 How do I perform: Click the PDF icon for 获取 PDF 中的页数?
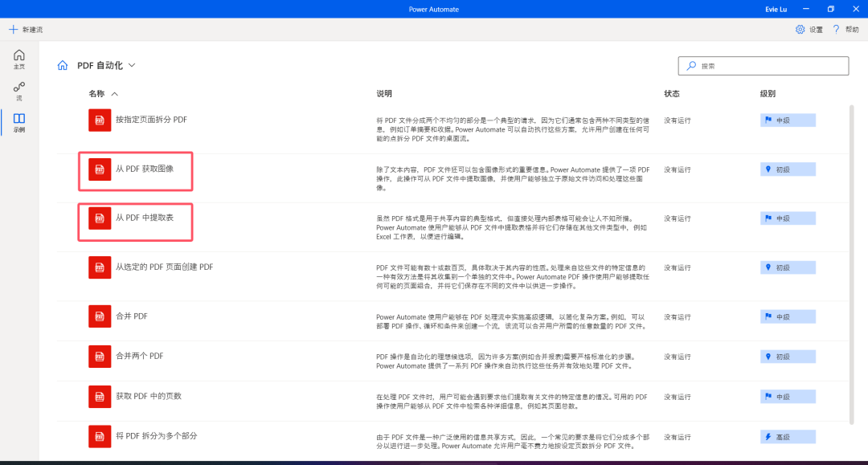[100, 396]
